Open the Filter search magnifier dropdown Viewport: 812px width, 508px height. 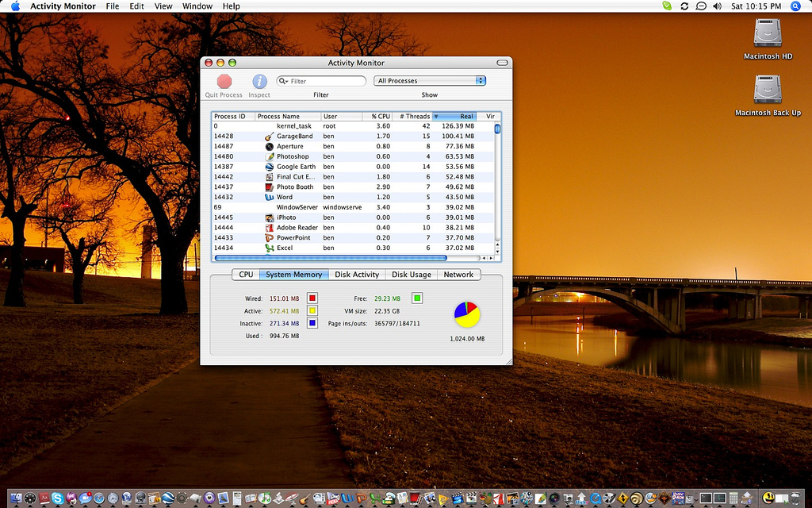pos(283,82)
